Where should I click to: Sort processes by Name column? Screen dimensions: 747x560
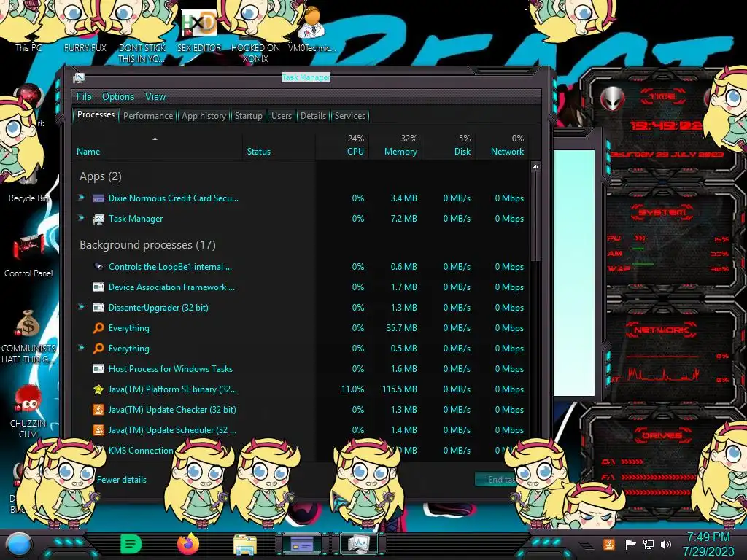[x=158, y=145]
